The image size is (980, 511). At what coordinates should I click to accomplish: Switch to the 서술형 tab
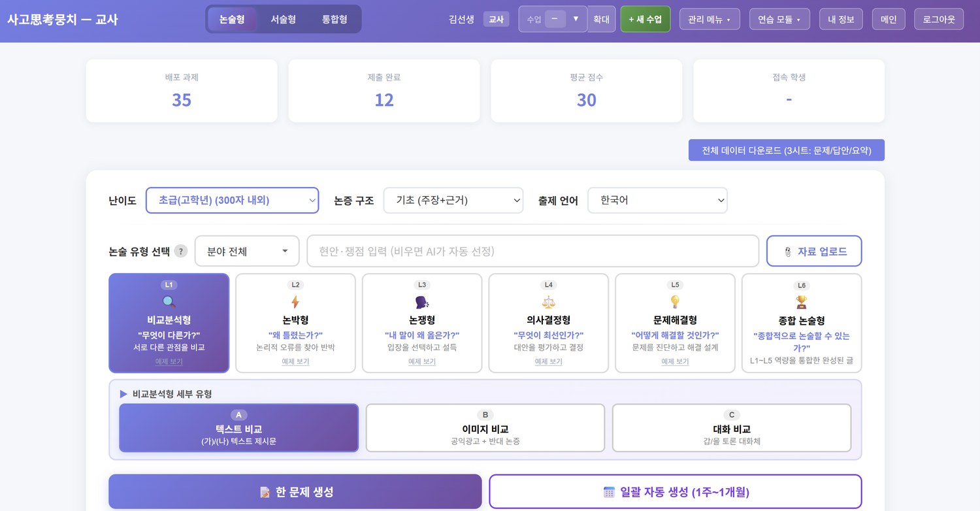click(x=283, y=19)
